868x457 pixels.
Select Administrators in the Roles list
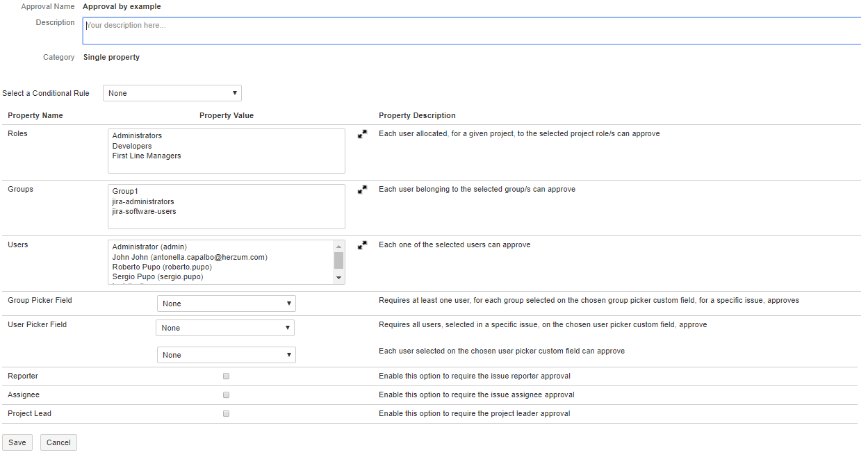tap(137, 136)
